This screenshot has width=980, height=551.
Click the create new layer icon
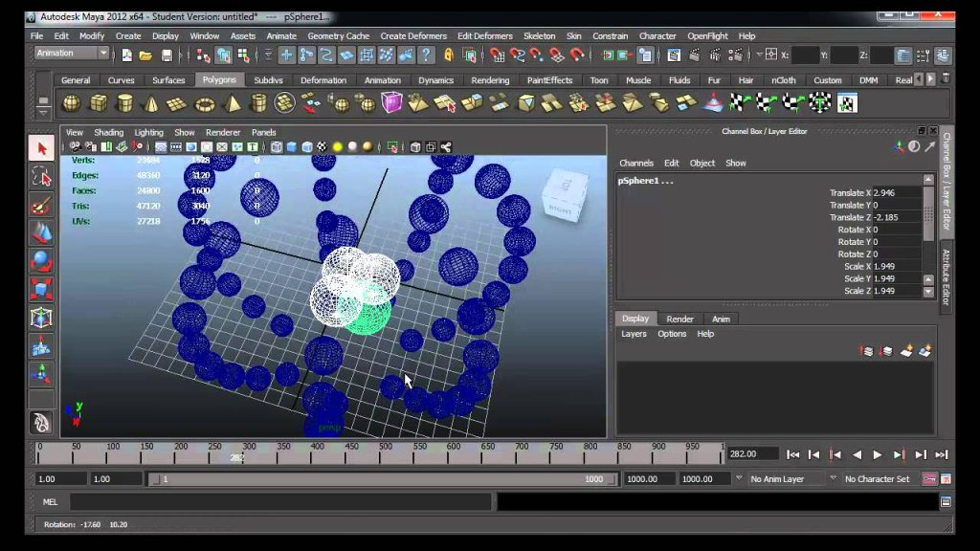click(x=906, y=351)
